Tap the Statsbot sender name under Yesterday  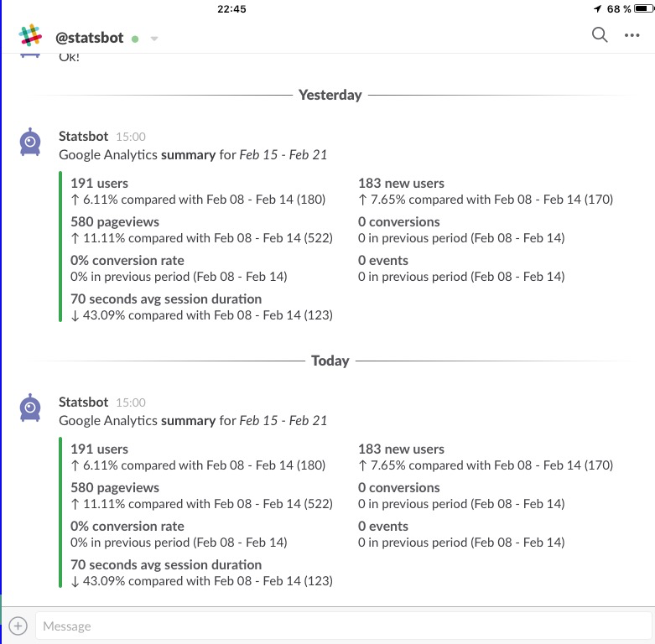tap(84, 136)
